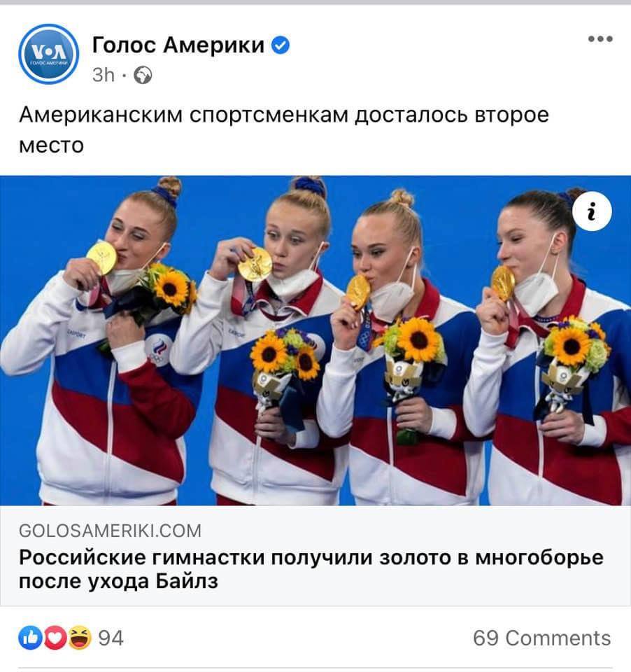The height and width of the screenshot is (672, 631).
Task: Tap the red heart love reaction
Action: [56, 638]
